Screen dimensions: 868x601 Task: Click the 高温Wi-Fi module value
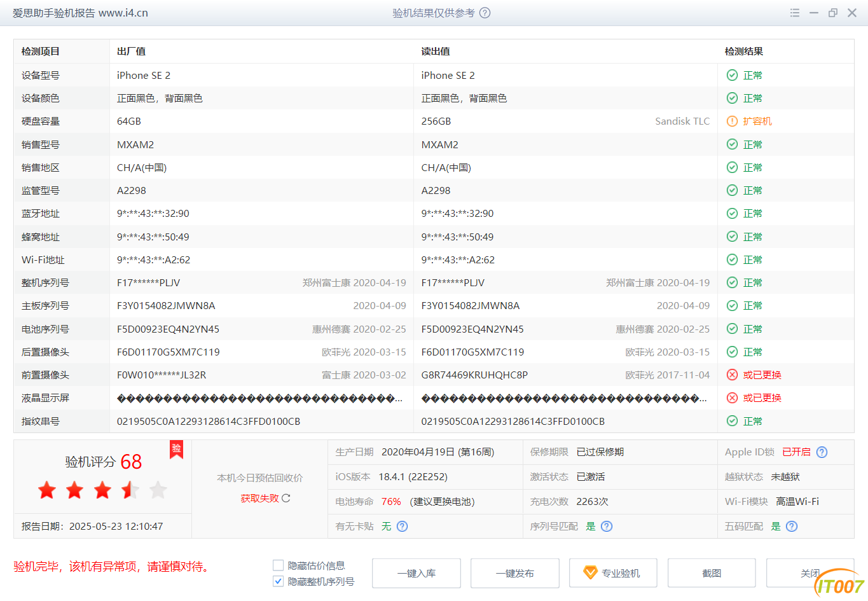pyautogui.click(x=797, y=501)
